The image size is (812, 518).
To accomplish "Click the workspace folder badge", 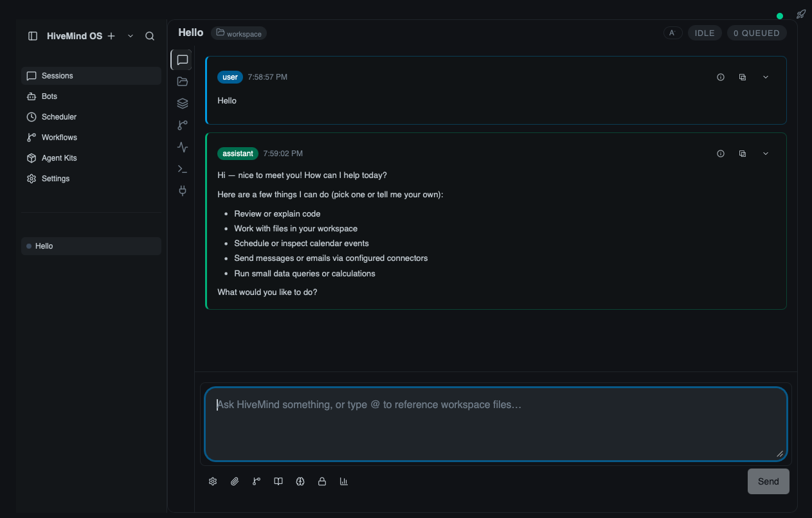I will [239, 33].
